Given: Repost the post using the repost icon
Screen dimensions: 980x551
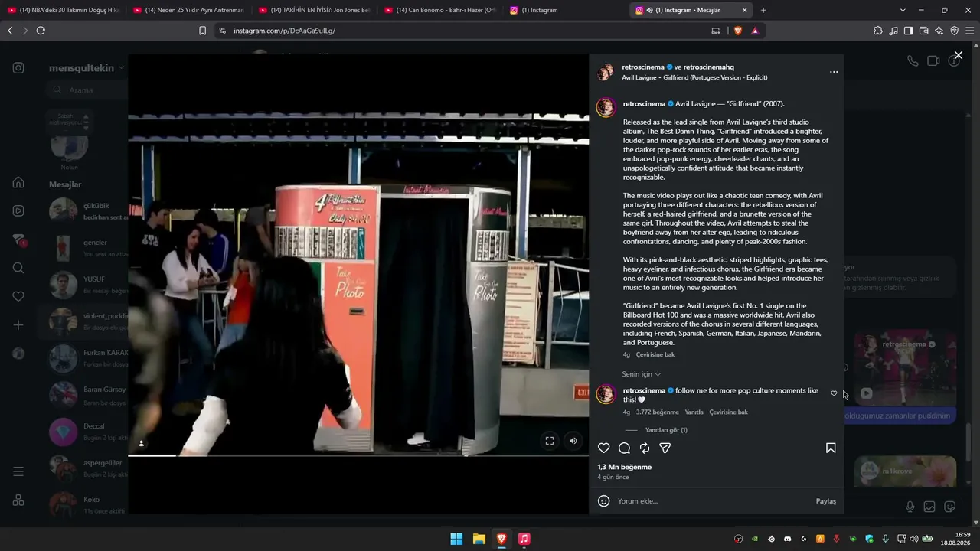Looking at the screenshot, I should [x=645, y=448].
